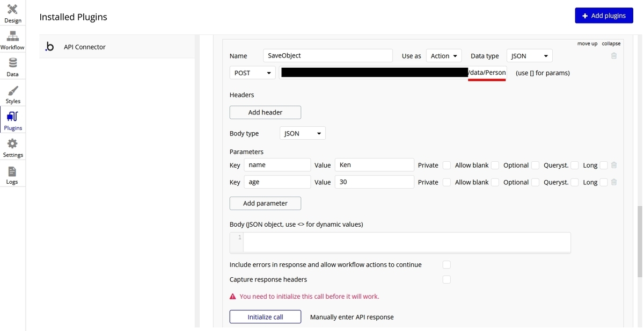Image resolution: width=644 pixels, height=331 pixels.
Task: Click the Name field containing SaveObject
Action: (327, 56)
